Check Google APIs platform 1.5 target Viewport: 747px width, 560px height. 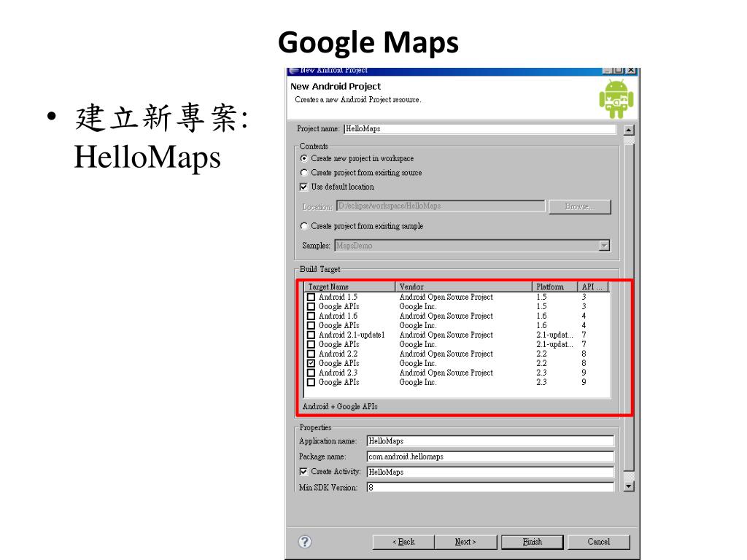pos(311,306)
